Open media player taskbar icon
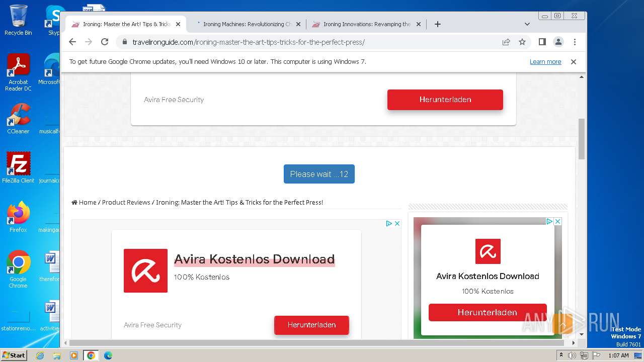 (74, 355)
